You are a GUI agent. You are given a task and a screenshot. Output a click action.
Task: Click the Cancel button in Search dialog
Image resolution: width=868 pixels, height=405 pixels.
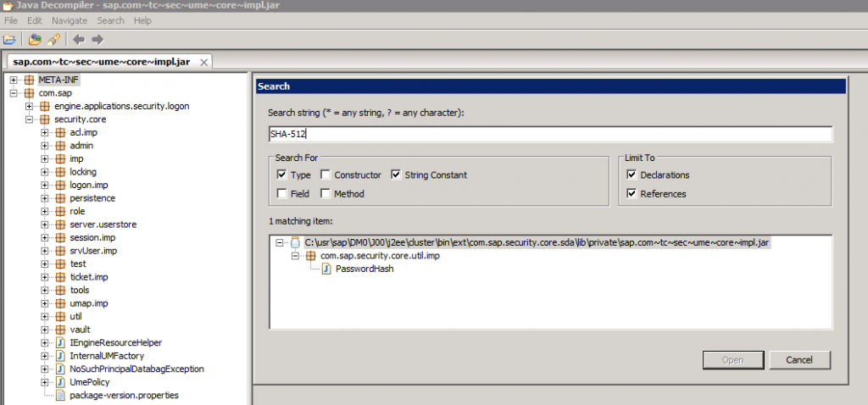[x=799, y=359]
